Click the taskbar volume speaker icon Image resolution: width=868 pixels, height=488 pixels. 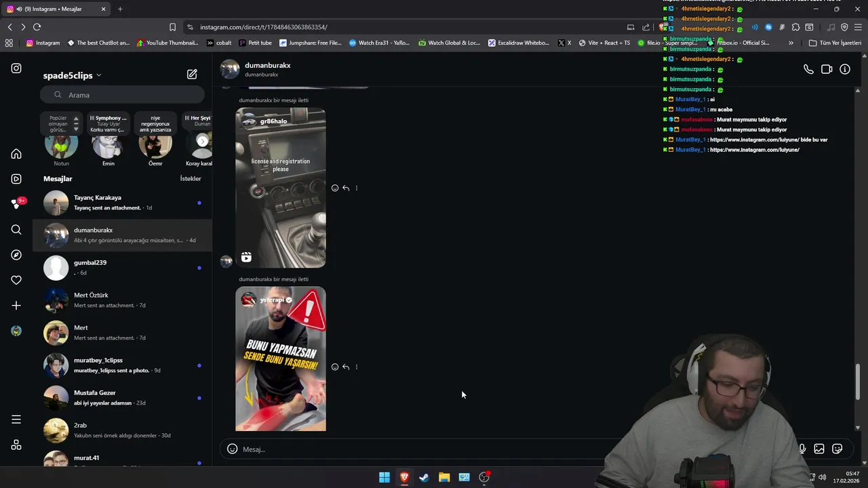823,477
